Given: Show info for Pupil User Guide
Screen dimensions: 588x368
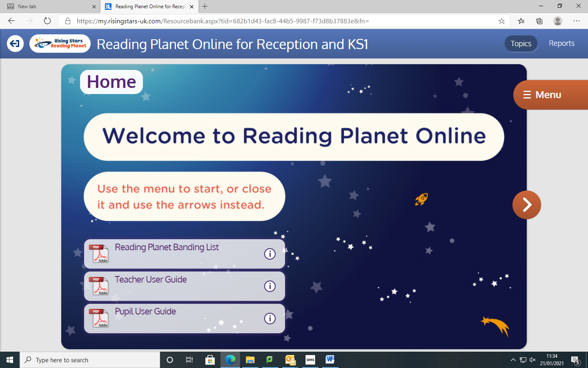Looking at the screenshot, I should [270, 319].
